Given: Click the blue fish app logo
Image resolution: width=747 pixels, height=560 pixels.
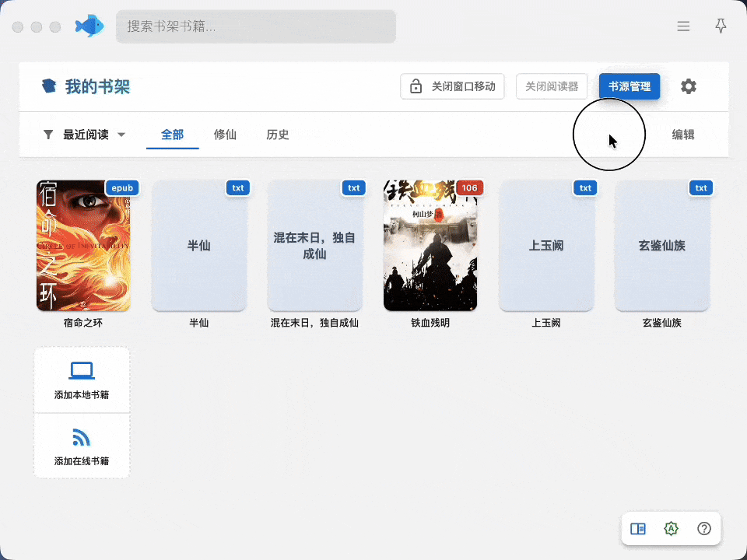Looking at the screenshot, I should pyautogui.click(x=89, y=26).
